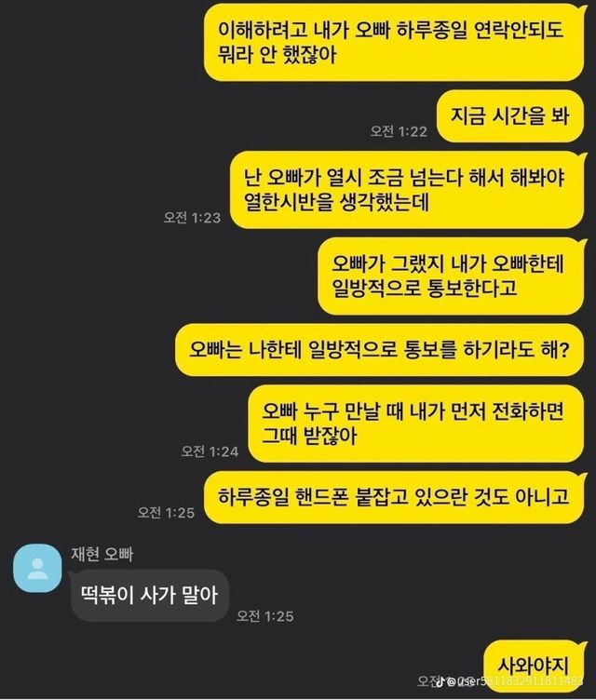Image resolution: width=596 pixels, height=700 pixels.
Task: Tap the message 오빠가 그랬지 내가 오빠한테
Action: tap(451, 276)
